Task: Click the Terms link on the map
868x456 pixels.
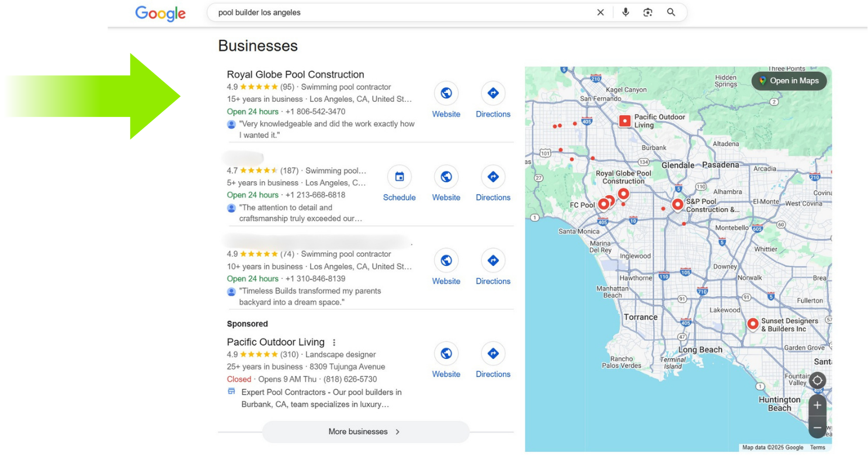Action: pyautogui.click(x=818, y=448)
